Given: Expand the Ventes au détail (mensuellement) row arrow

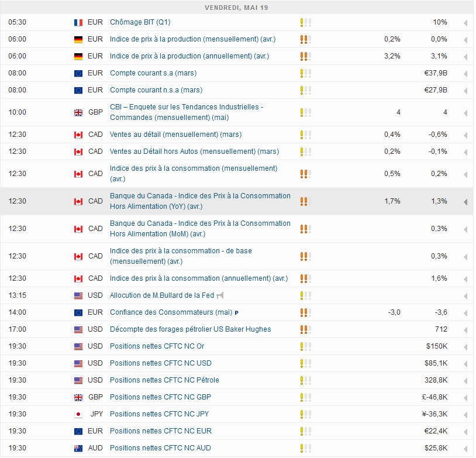Looking at the screenshot, I should 465,135.
